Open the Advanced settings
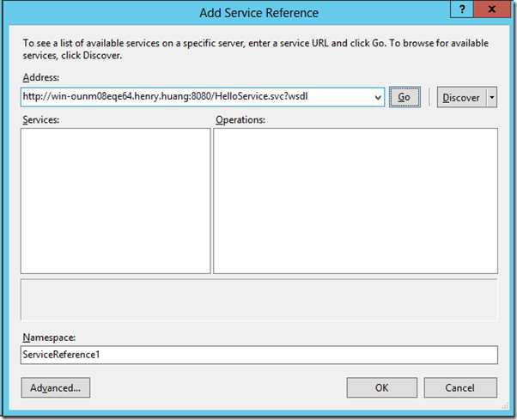Image resolution: width=517 pixels, height=420 pixels. [x=55, y=387]
